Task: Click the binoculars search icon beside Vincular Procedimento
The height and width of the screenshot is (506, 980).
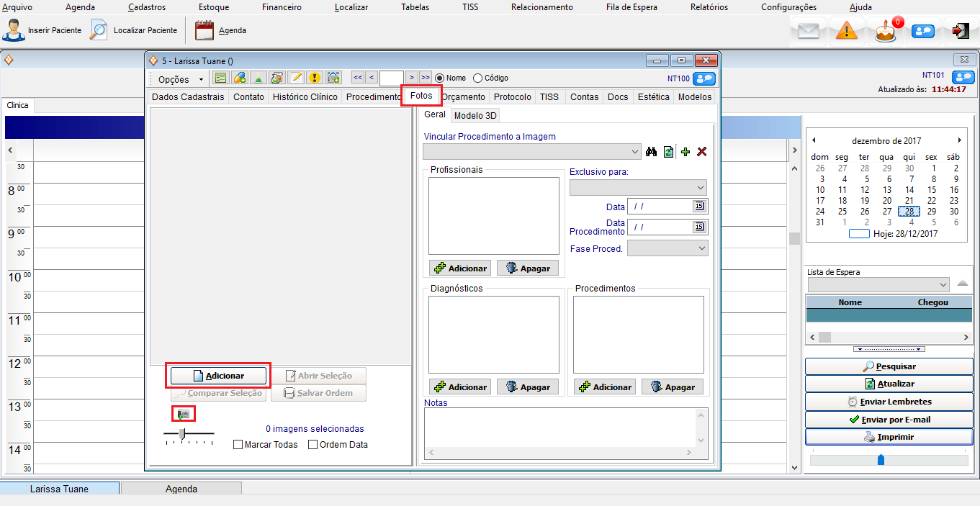Action: (652, 152)
